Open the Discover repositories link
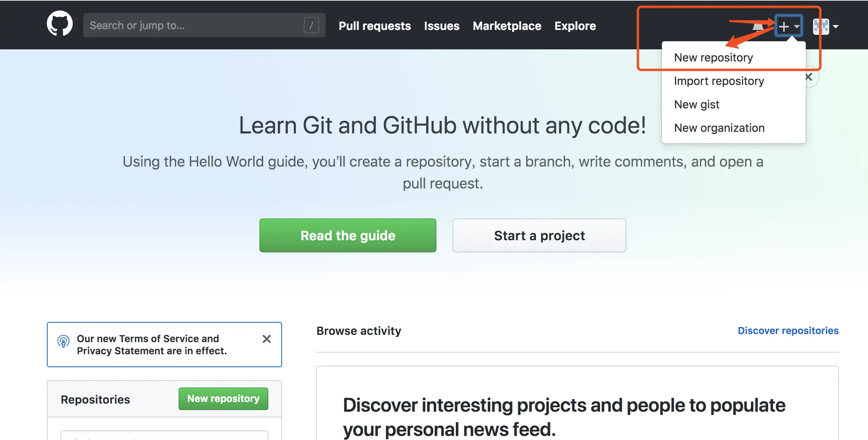The image size is (868, 440). coord(788,330)
